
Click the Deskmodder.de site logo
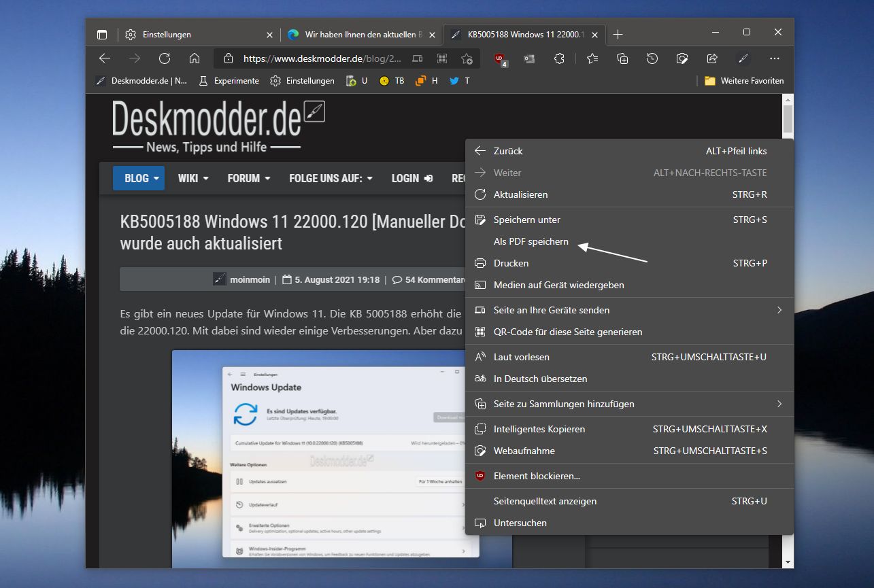point(218,126)
